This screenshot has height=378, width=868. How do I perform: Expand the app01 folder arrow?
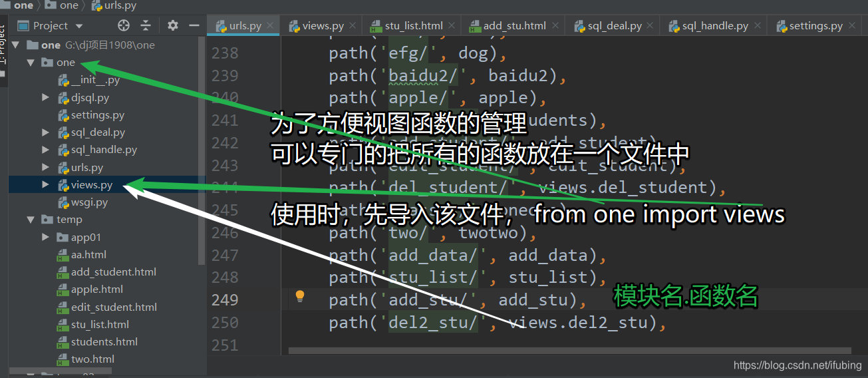click(x=45, y=237)
